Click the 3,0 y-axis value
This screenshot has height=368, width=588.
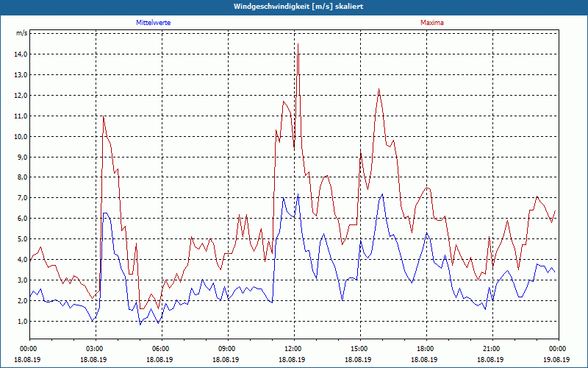click(x=23, y=280)
